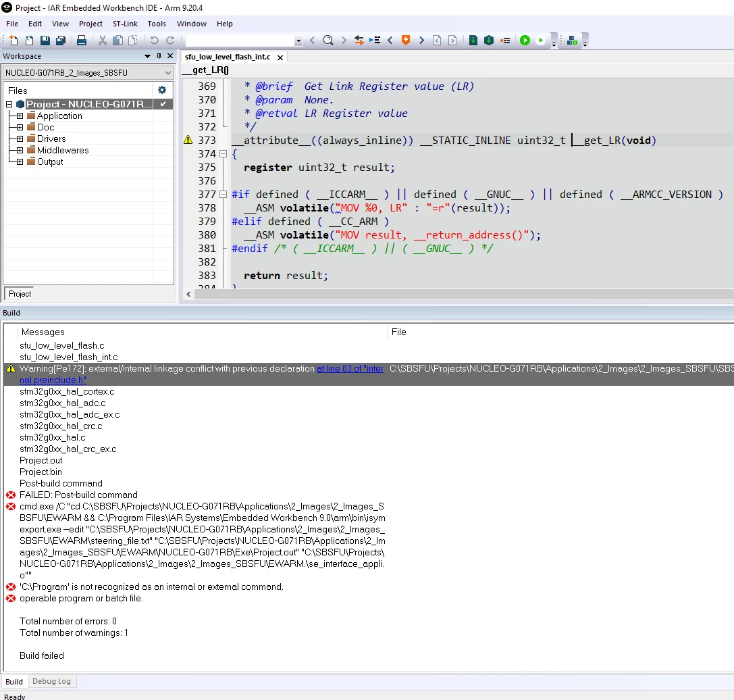Image resolution: width=734 pixels, height=700 pixels.
Task: Open the File menu
Action: 12,24
